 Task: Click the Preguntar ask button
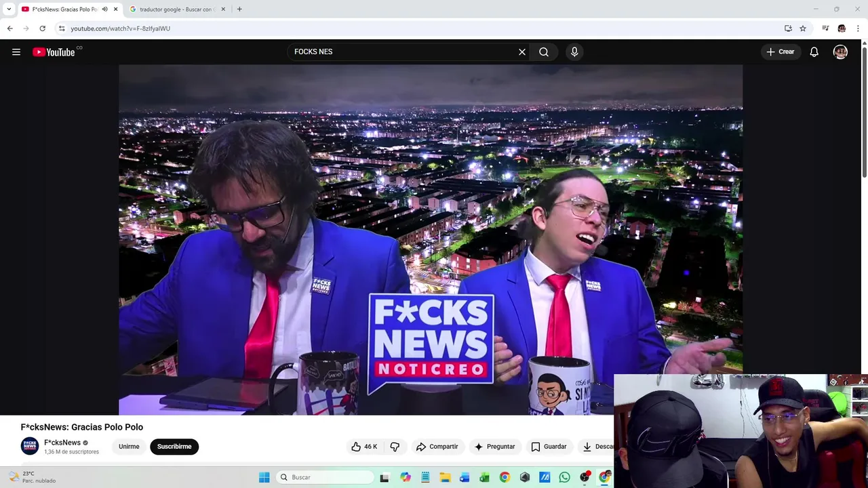coord(494,447)
